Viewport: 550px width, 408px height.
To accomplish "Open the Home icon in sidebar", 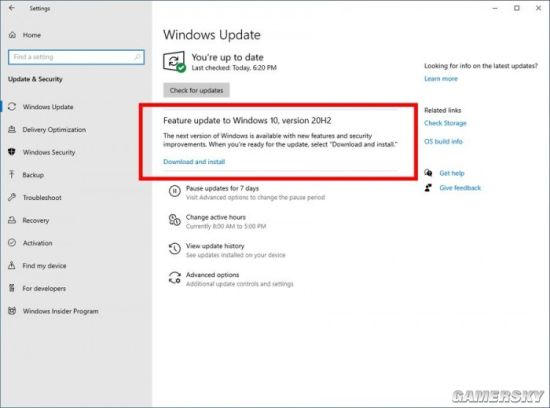I will point(12,35).
